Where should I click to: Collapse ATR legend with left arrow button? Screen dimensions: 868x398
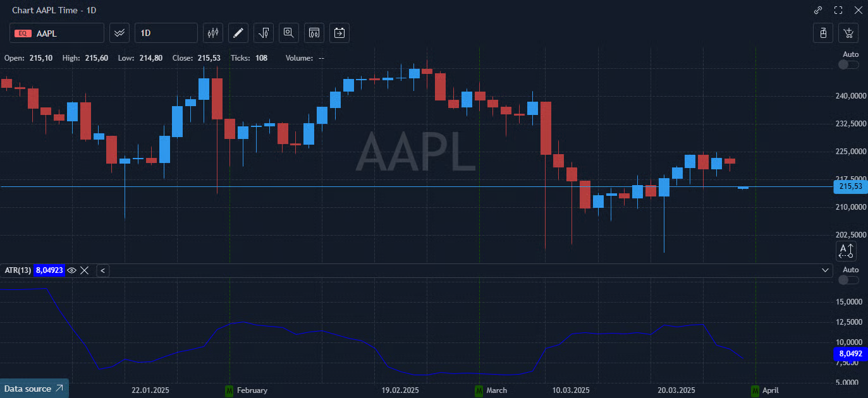tap(103, 270)
